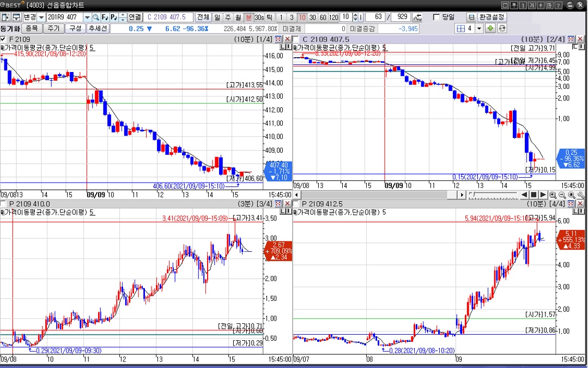
Task: Open the chart layout count dropdown
Action: pos(479,28)
